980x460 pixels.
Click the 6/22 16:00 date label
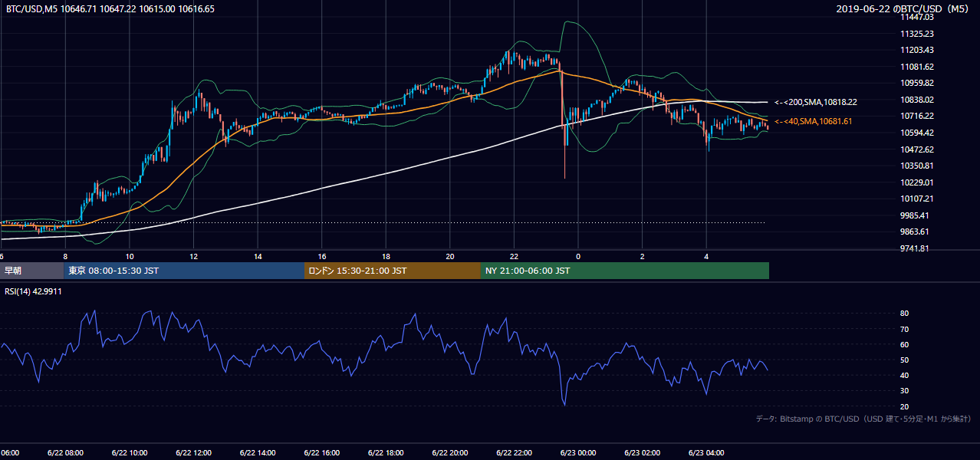(321, 453)
